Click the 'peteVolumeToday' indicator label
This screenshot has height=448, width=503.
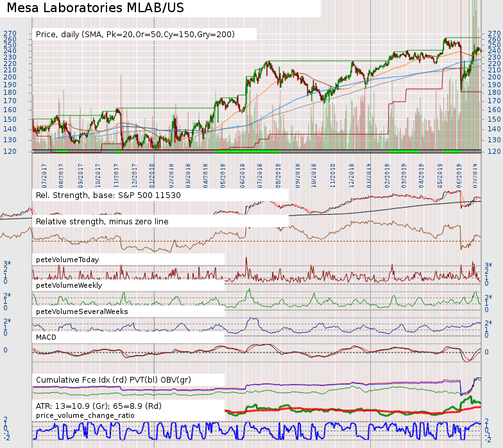67,260
